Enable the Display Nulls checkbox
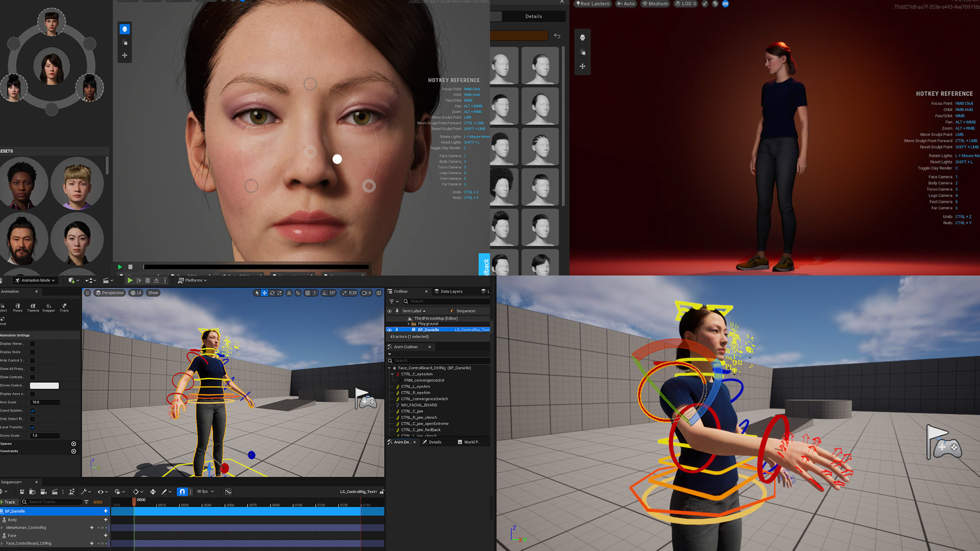Image resolution: width=980 pixels, height=551 pixels. point(33,352)
